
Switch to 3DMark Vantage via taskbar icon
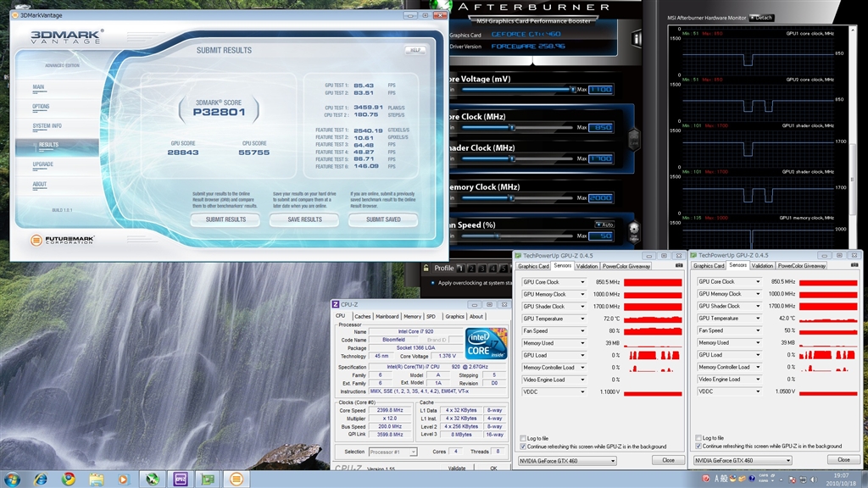tap(236, 480)
